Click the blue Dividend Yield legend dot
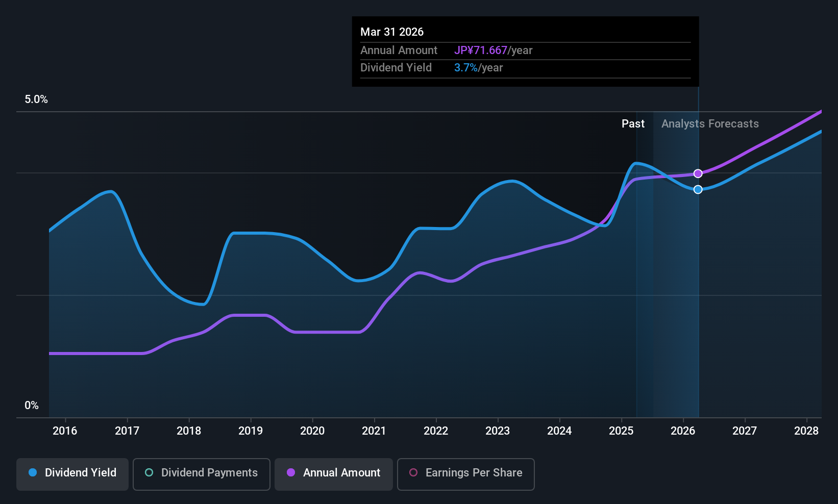The image size is (838, 504). tap(33, 473)
